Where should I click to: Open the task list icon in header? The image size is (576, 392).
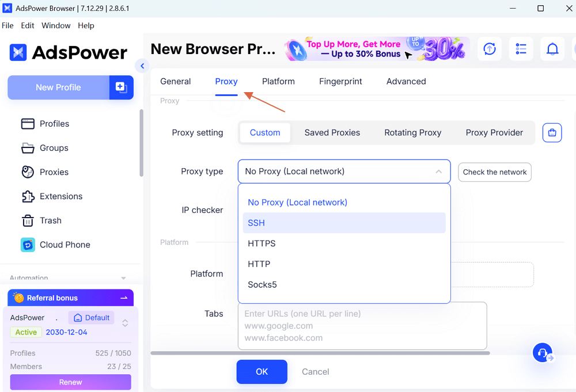pos(521,49)
